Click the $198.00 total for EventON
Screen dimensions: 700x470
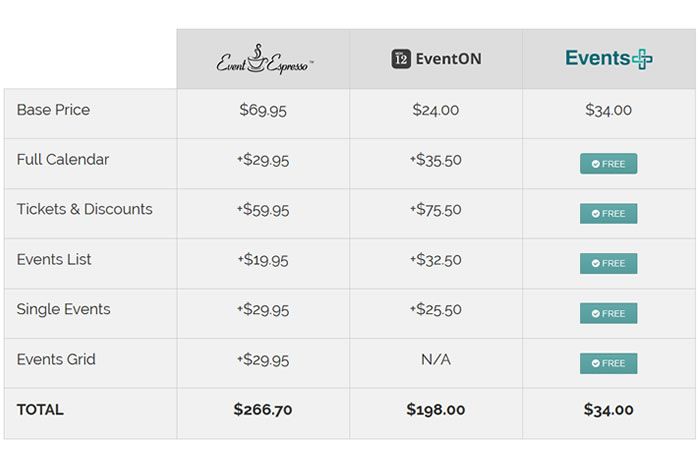coord(436,410)
